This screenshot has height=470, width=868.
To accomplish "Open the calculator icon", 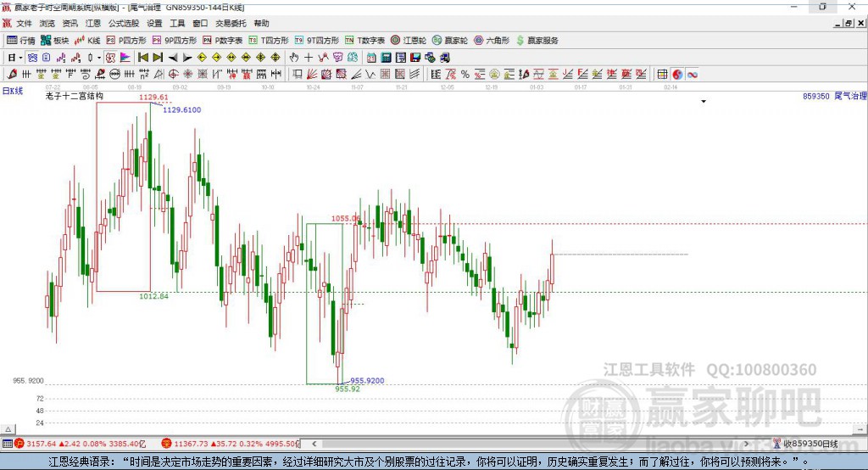I will click(x=386, y=58).
